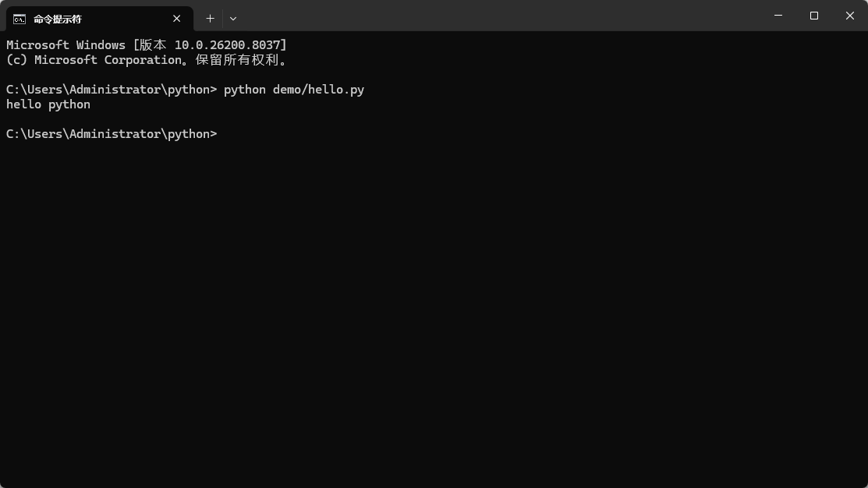Select the 命令提示符 tab

pyautogui.click(x=86, y=19)
